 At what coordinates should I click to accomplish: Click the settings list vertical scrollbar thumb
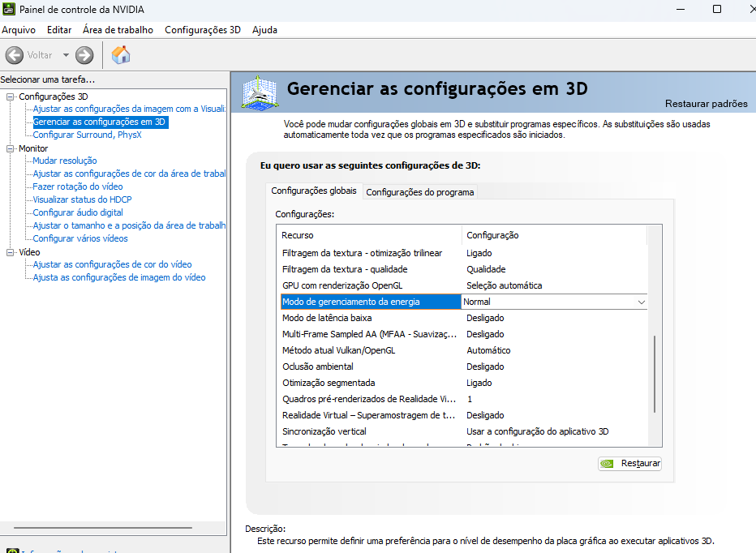point(655,374)
